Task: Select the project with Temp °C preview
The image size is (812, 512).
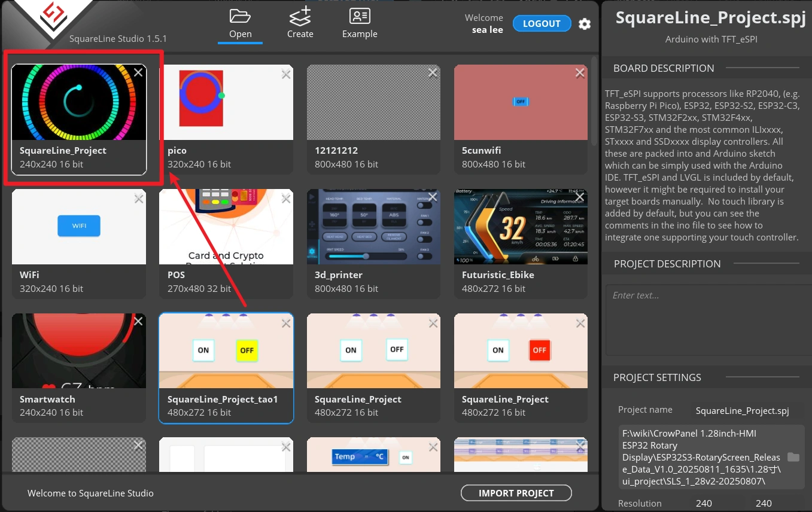Action: coord(373,456)
